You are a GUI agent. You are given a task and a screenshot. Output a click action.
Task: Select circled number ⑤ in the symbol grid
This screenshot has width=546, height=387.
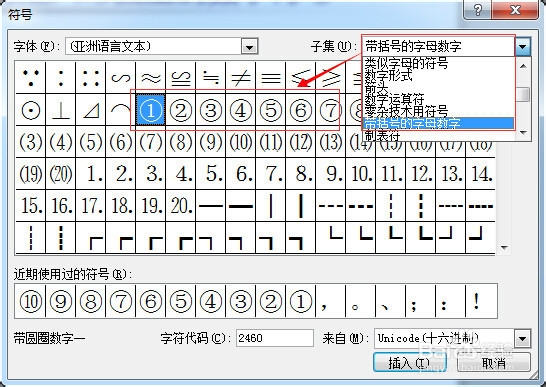271,110
